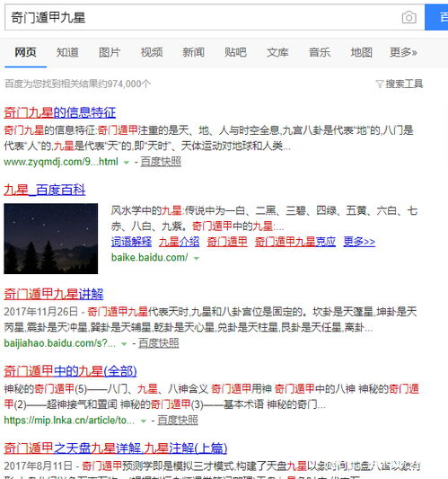Select the 网页 tab

point(26,52)
